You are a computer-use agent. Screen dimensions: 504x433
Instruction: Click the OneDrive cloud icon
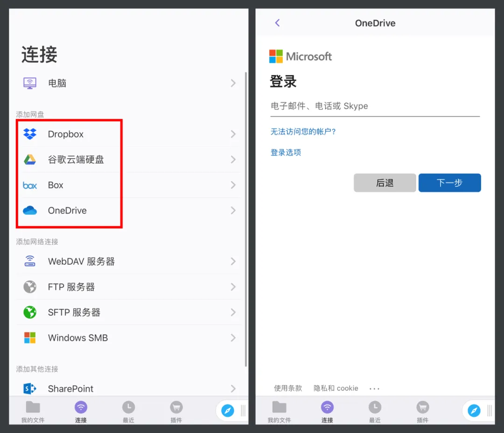click(x=30, y=210)
